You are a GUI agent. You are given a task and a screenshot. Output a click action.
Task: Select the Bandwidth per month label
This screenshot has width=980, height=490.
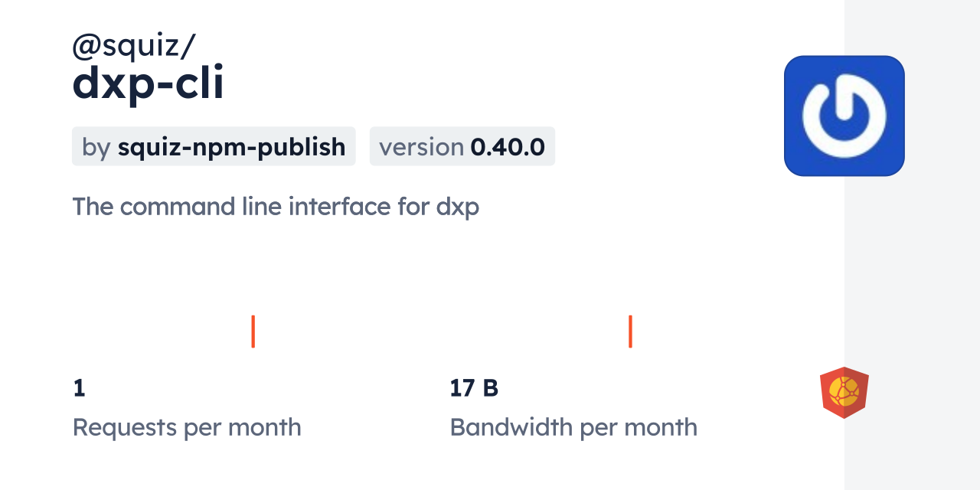tap(573, 427)
